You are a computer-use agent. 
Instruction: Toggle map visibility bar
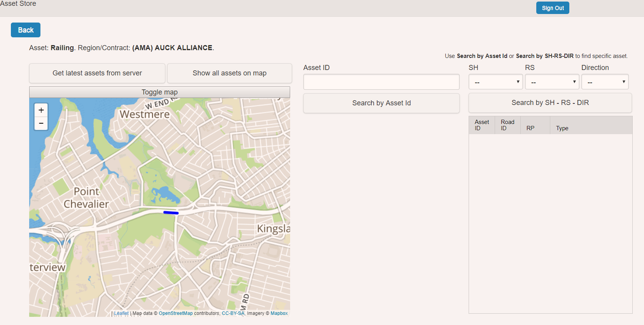159,92
